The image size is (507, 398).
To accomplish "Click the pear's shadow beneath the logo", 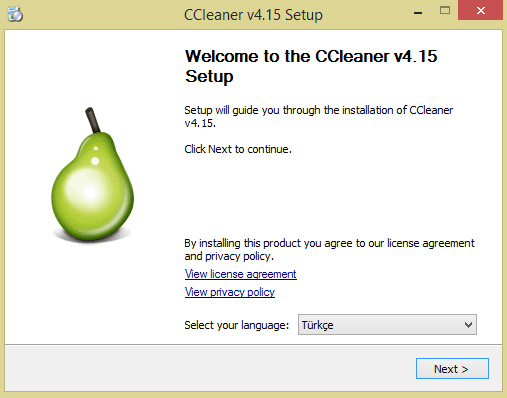I will [x=92, y=238].
